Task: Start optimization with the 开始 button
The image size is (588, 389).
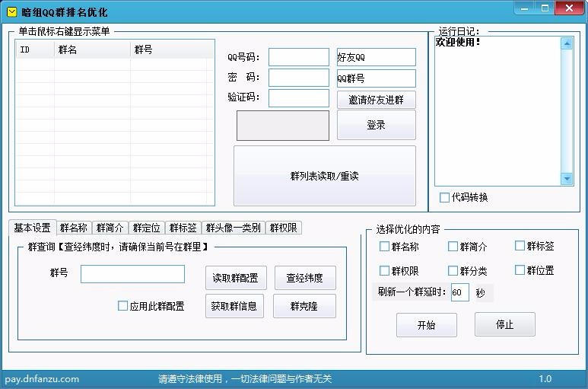Action: (427, 325)
